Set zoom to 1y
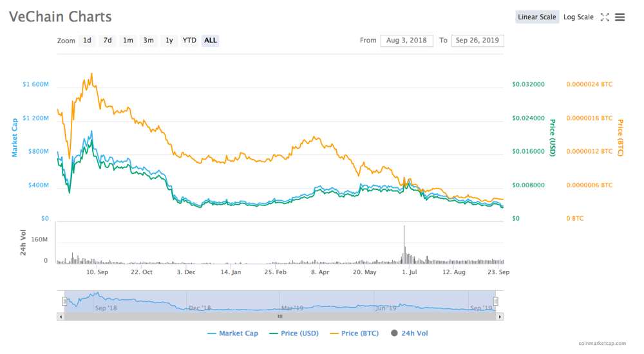The width and height of the screenshot is (644, 354). coord(169,41)
